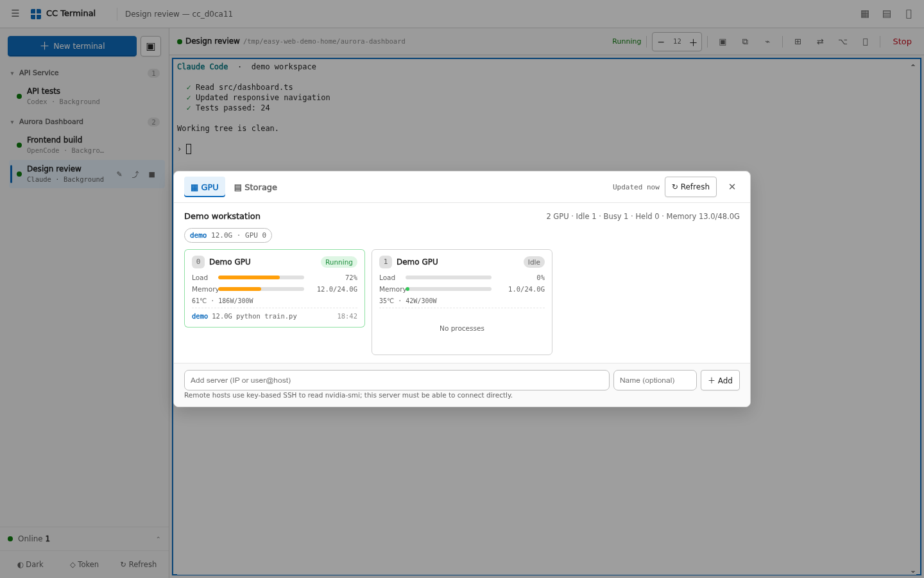
Task: Focus the Add server IP input field
Action: 397,380
